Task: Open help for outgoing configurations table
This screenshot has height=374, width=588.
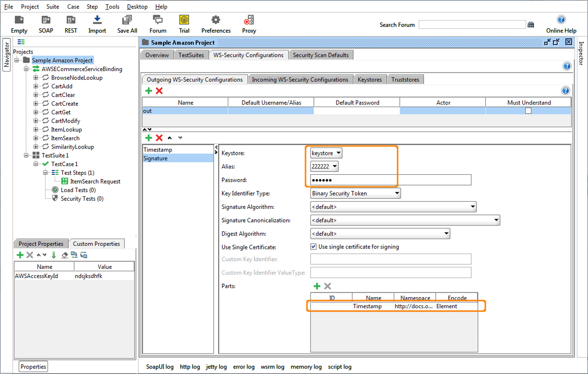Action: [565, 91]
